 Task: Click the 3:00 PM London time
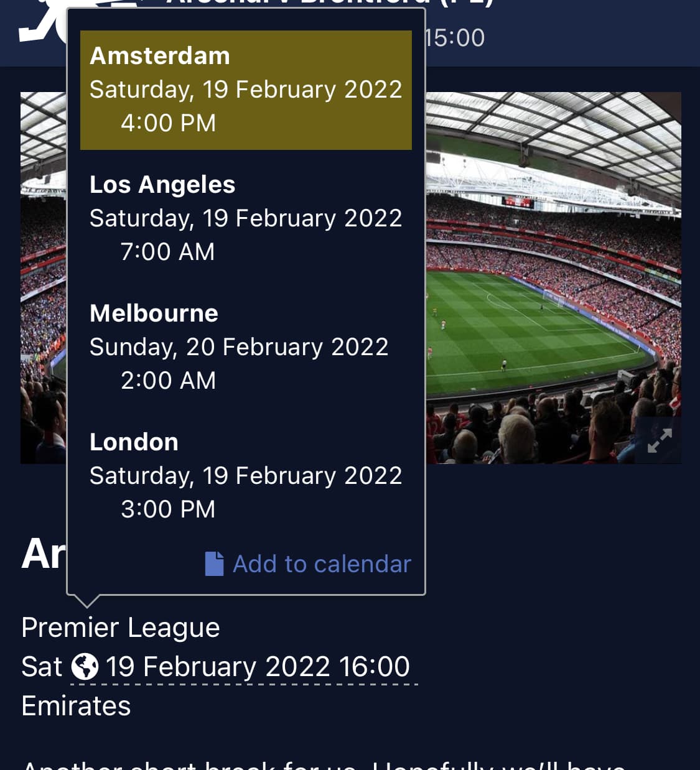tap(168, 509)
